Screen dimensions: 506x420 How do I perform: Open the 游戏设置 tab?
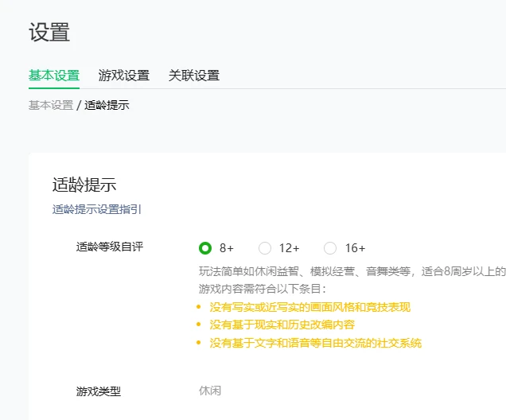click(x=124, y=76)
